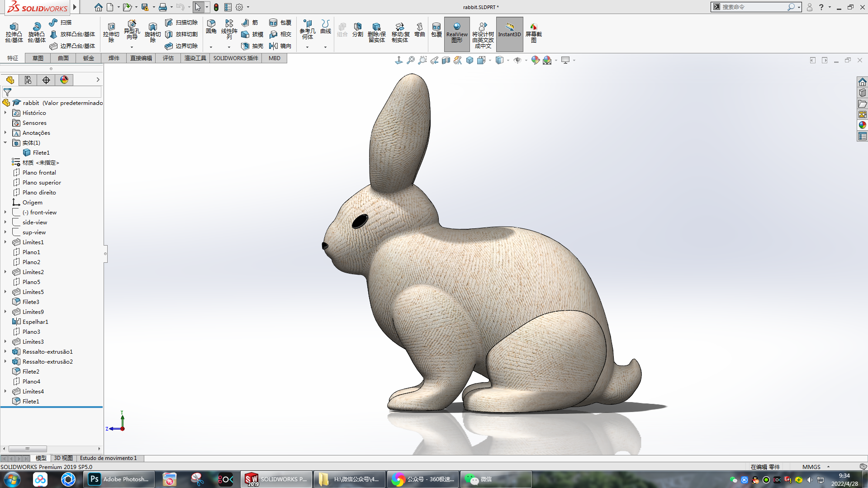Choose the 放样凸台/基体 loft feature
The width and height of the screenshot is (868, 488).
(72, 34)
